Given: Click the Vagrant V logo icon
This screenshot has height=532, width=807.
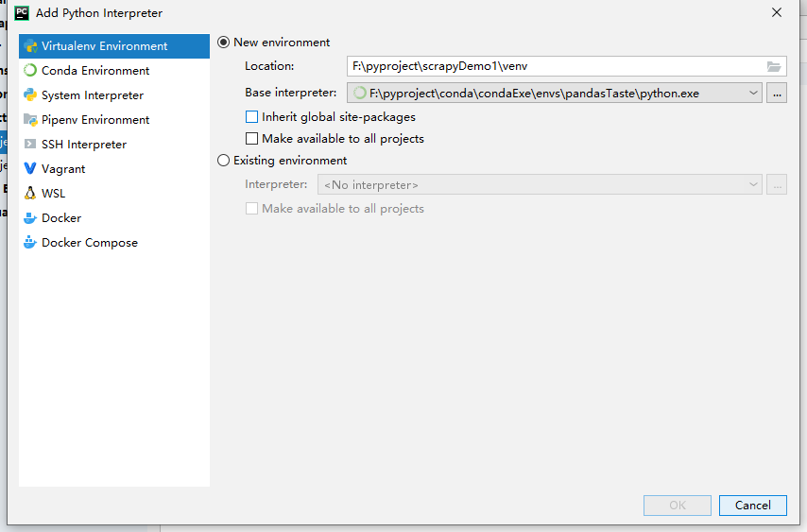Looking at the screenshot, I should 30,169.
